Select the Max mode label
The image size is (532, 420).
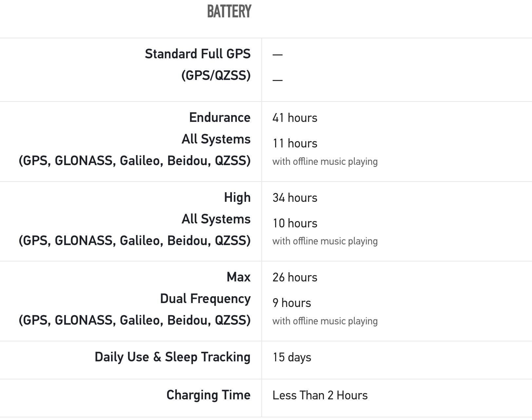click(x=238, y=277)
